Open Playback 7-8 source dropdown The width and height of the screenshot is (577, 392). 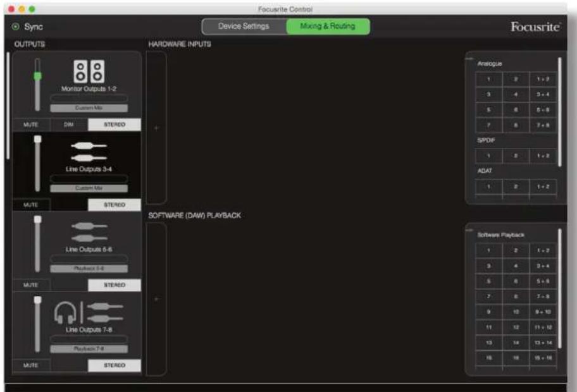[x=89, y=348]
